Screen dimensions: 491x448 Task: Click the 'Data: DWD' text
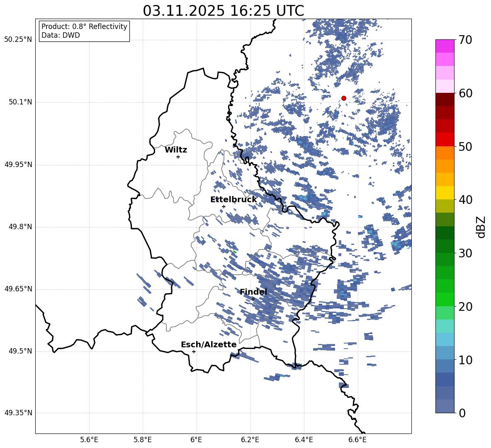[61, 35]
